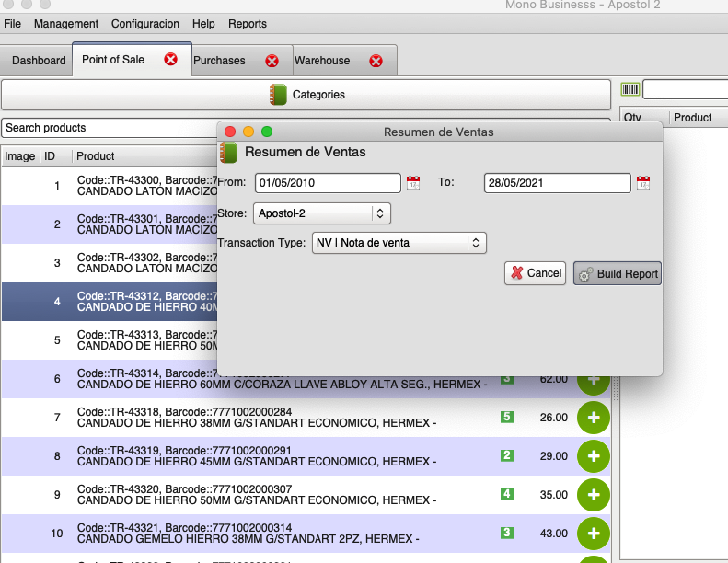
Task: Click the barcode scanner icon
Action: pos(630,90)
